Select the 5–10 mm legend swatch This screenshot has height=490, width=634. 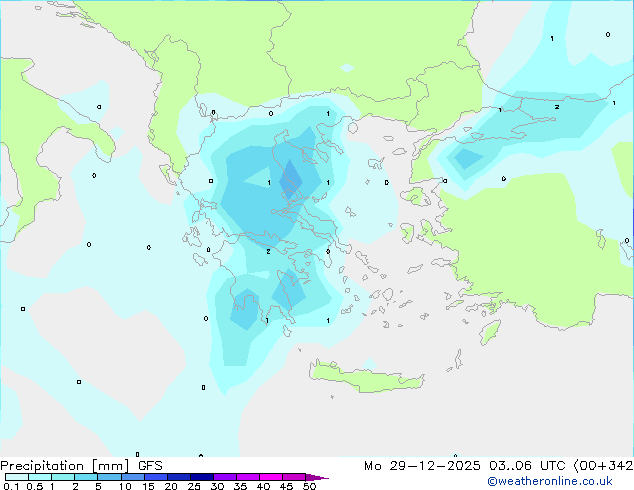point(109,477)
